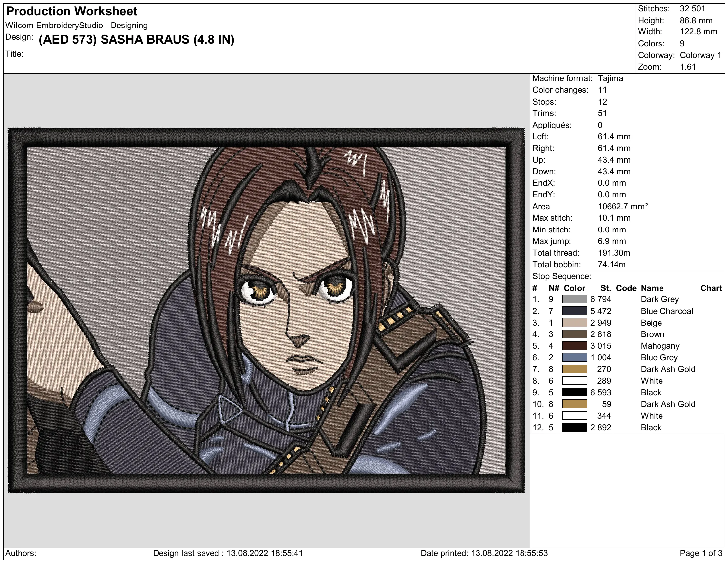Click the 'Production Worksheet' heading
Screen dimensions: 728x563
click(72, 11)
